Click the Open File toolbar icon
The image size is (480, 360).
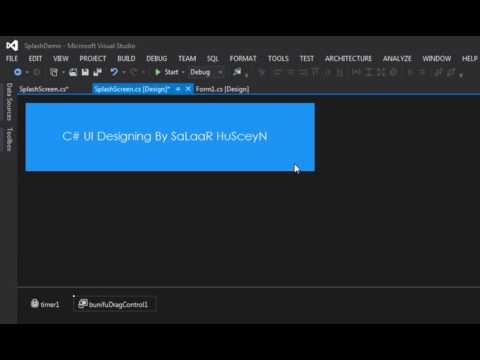pos(73,72)
